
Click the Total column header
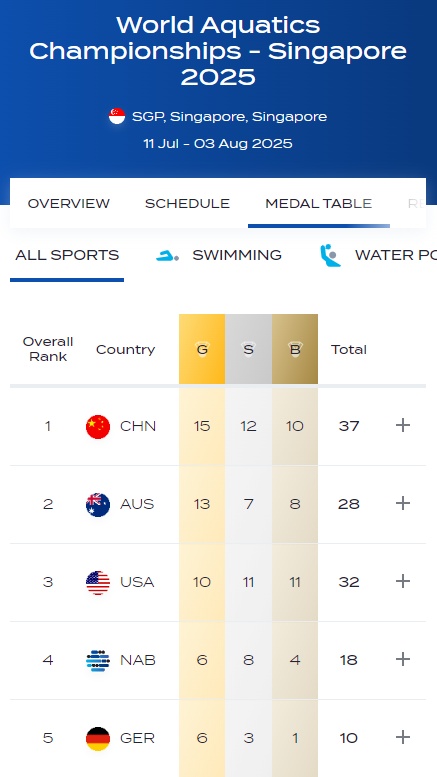(349, 349)
